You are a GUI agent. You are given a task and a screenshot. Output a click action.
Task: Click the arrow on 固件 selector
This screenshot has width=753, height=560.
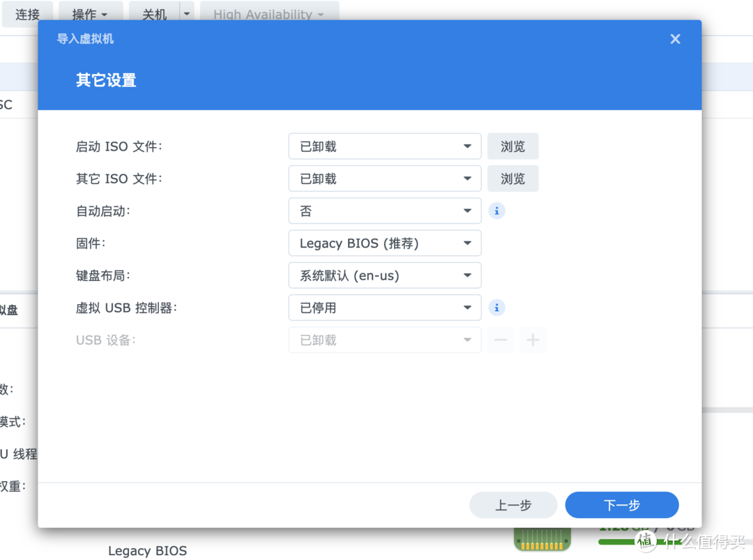click(469, 243)
